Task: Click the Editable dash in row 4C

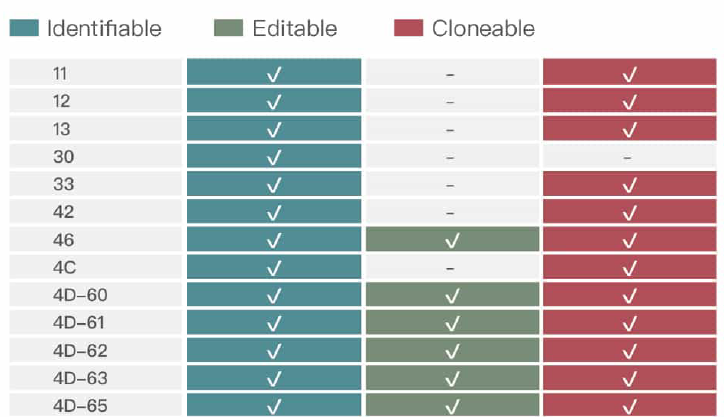Action: (450, 268)
